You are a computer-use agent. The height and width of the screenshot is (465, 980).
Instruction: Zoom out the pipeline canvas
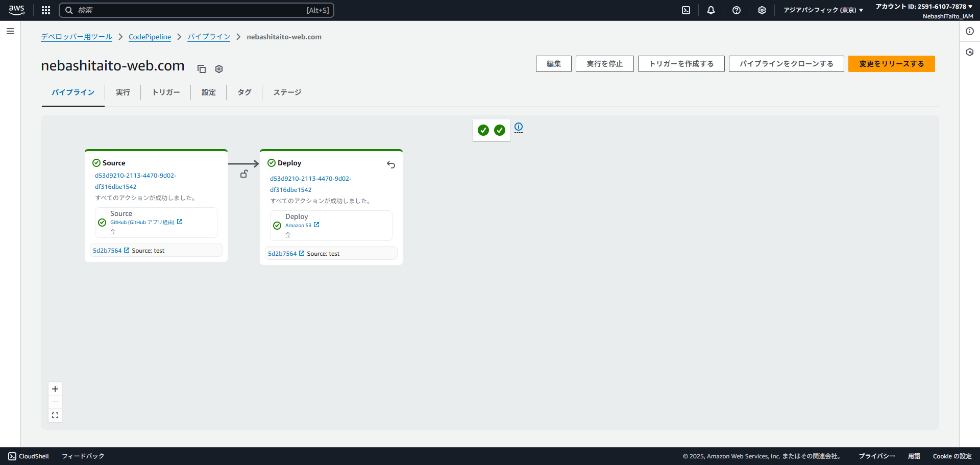coord(55,402)
